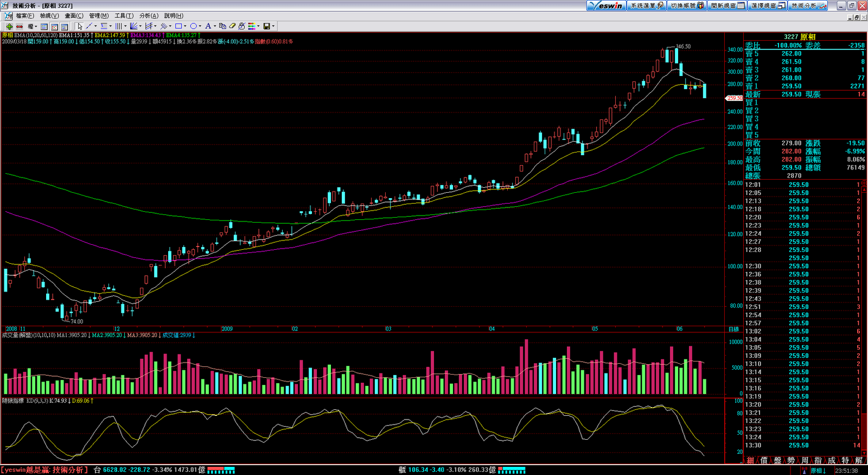Select the ellipse drawing tool
The height and width of the screenshot is (475, 868).
193,26
